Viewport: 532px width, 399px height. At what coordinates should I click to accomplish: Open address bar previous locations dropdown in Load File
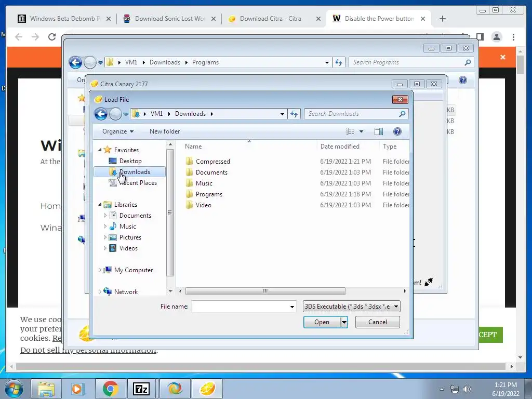(x=282, y=114)
